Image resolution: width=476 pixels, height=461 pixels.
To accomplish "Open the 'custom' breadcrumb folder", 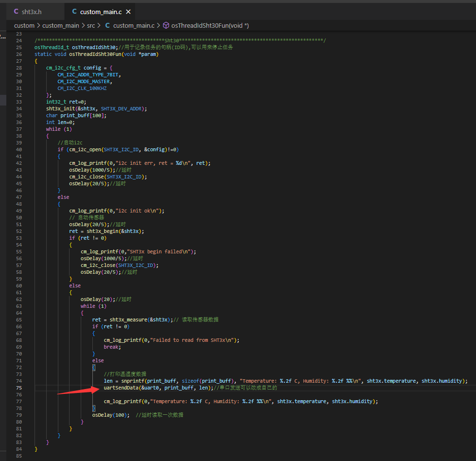I will tap(24, 25).
